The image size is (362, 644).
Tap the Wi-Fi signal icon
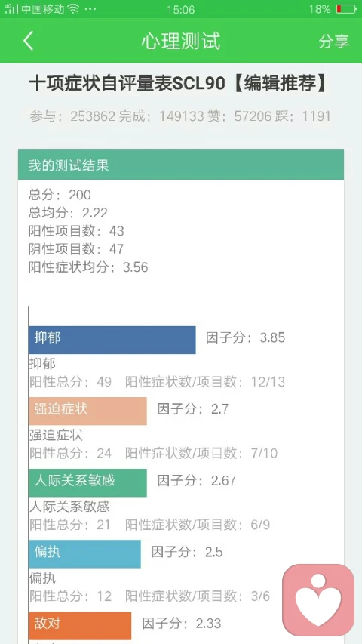click(x=73, y=9)
